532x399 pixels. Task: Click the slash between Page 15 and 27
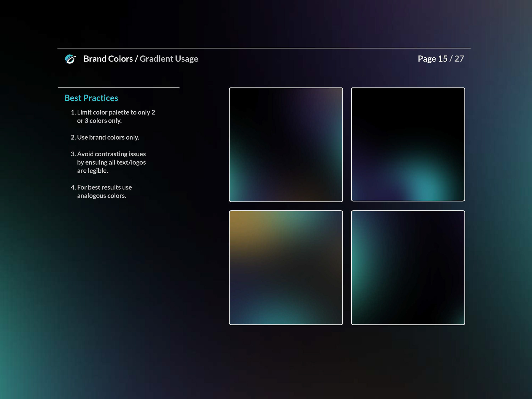[x=451, y=59]
